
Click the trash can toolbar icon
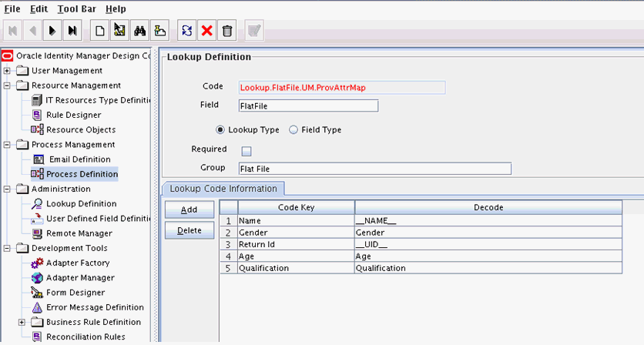(226, 31)
